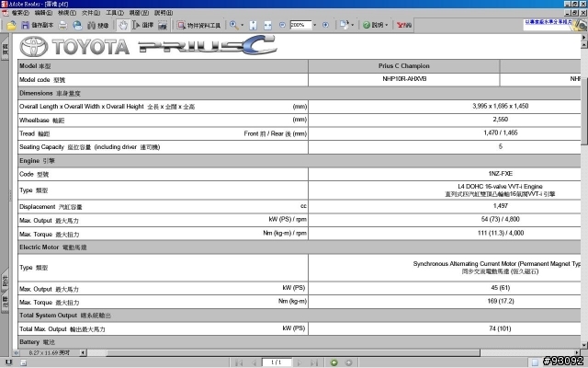The width and height of the screenshot is (588, 368).
Task: Open the Help button in toolbar
Action: [x=373, y=25]
